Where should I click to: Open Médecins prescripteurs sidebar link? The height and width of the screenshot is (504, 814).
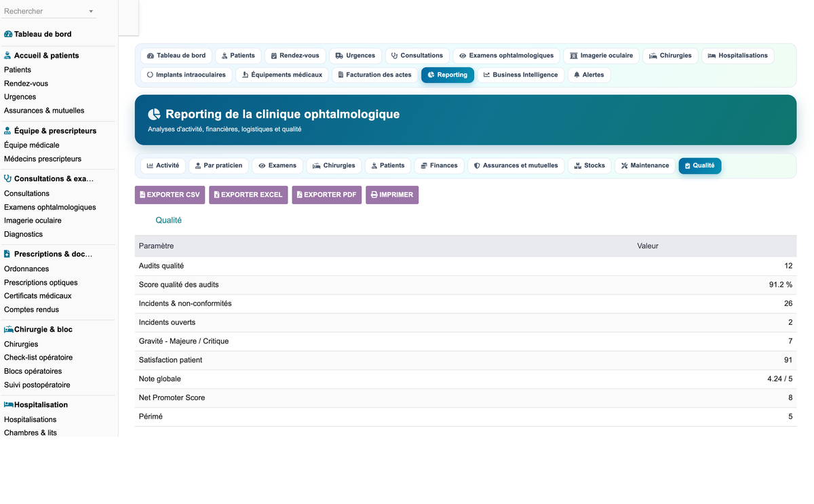click(43, 159)
